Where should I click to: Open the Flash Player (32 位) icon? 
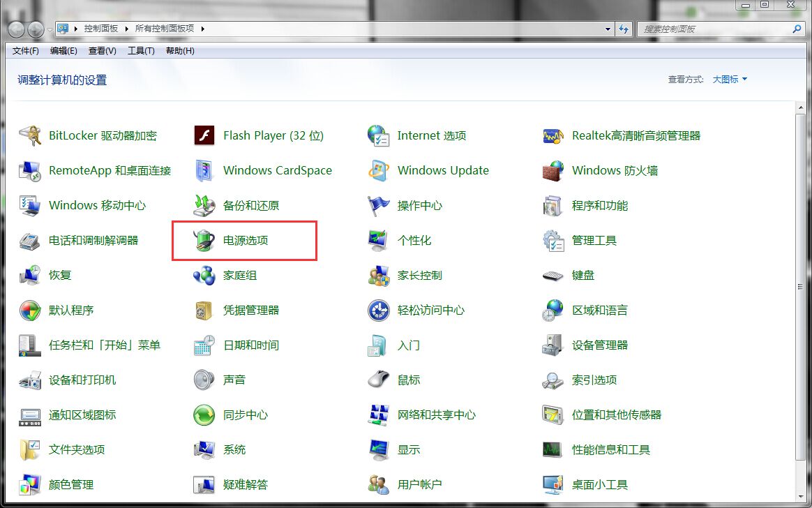tap(204, 135)
